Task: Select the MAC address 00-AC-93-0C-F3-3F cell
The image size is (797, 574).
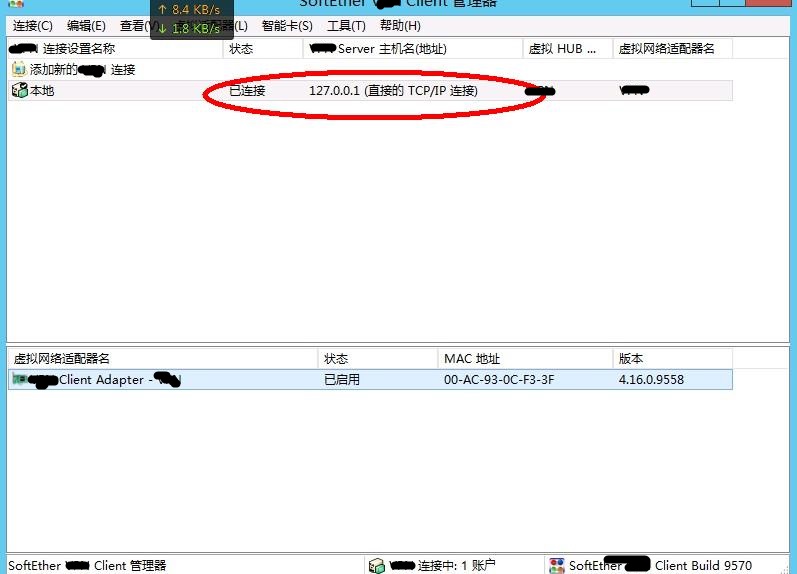Action: 499,380
